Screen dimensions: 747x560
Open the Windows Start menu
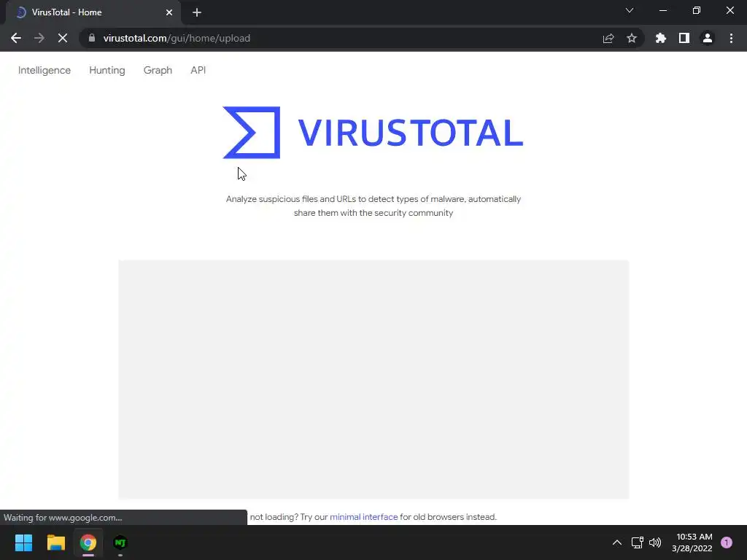[x=23, y=542]
